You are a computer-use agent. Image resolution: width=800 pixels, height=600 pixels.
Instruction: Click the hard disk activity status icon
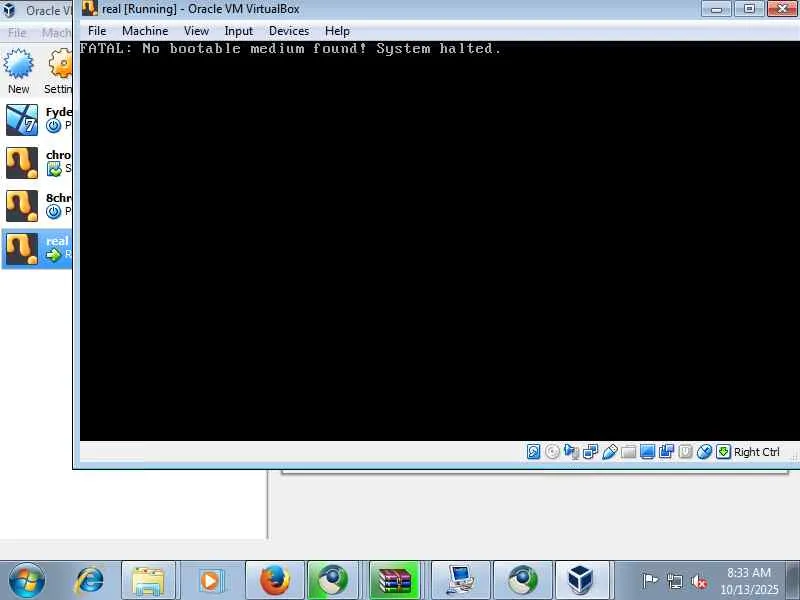[x=533, y=452]
